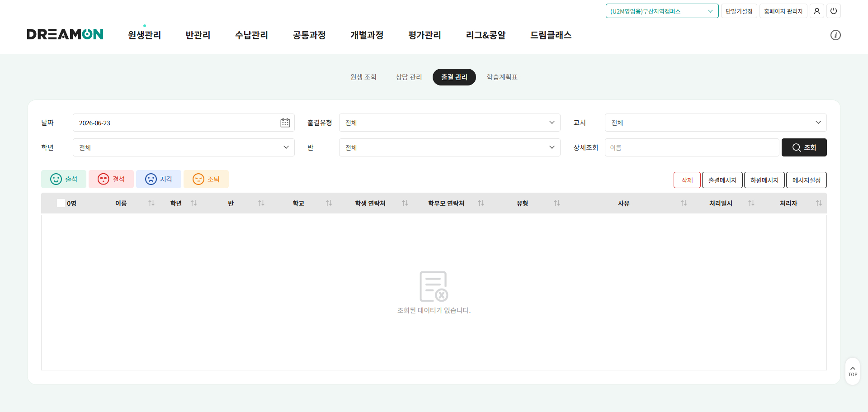Open the 원생관리 main menu
This screenshot has width=868, height=412.
[145, 35]
